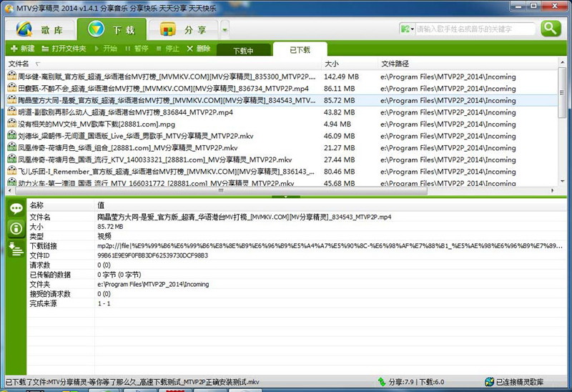Click the 值 value column header
This screenshot has width=572, height=392.
(x=330, y=205)
